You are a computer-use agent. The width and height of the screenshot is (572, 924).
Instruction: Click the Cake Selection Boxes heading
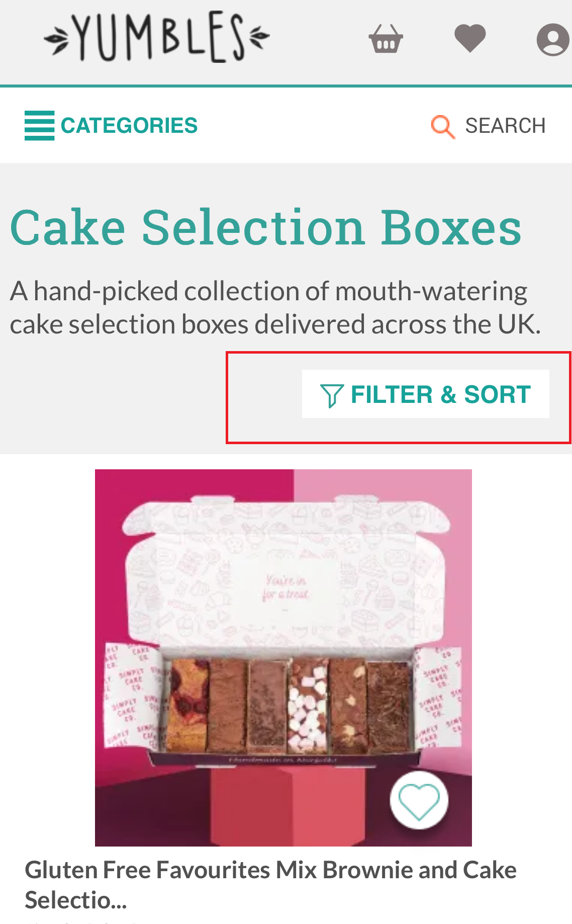coord(266,227)
